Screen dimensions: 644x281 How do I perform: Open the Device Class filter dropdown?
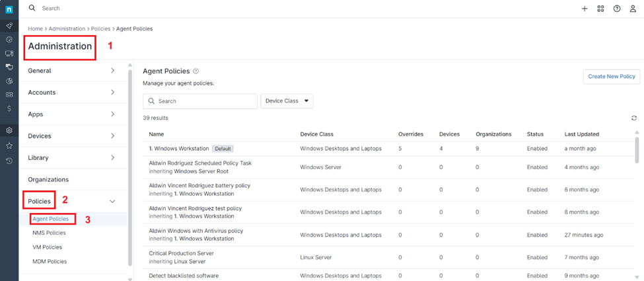pos(287,100)
